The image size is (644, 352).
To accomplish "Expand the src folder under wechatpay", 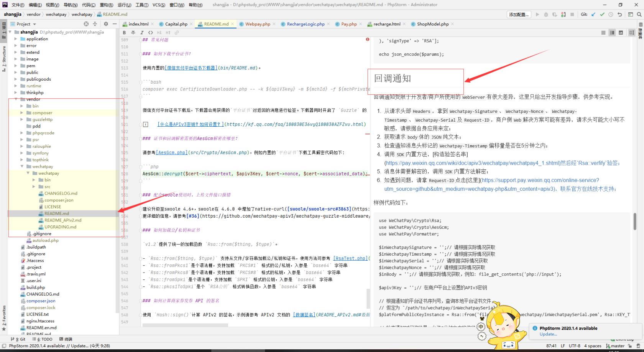I will (34, 187).
